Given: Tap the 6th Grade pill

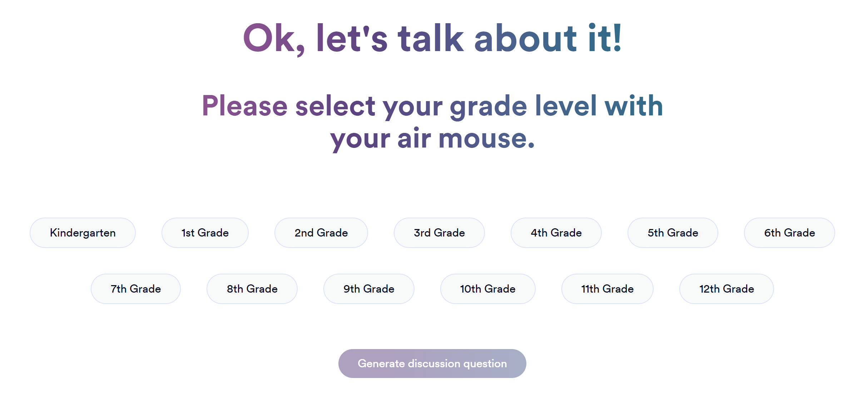Looking at the screenshot, I should [x=789, y=233].
